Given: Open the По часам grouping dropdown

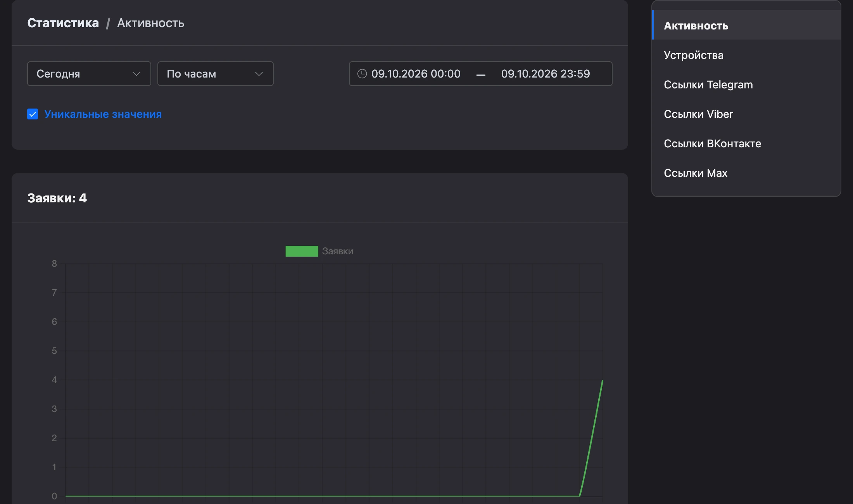Looking at the screenshot, I should [216, 74].
